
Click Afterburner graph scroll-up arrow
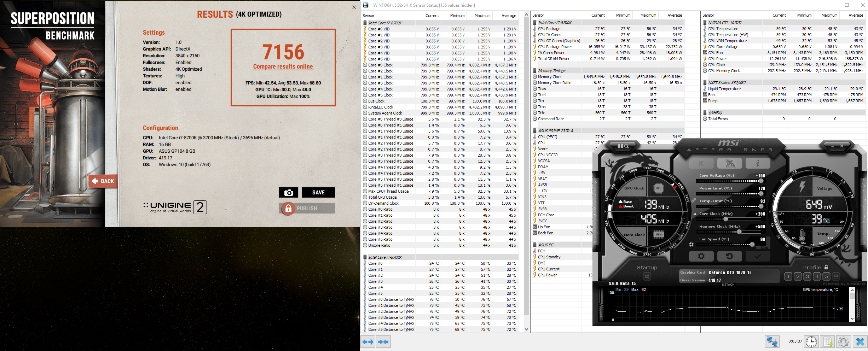pos(852,290)
